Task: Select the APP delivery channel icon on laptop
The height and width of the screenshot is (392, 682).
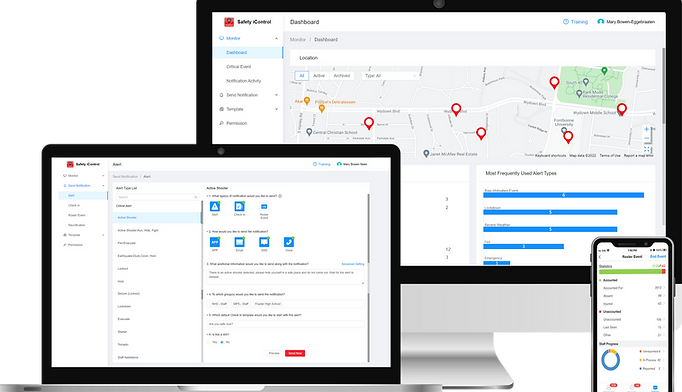Action: (x=215, y=242)
